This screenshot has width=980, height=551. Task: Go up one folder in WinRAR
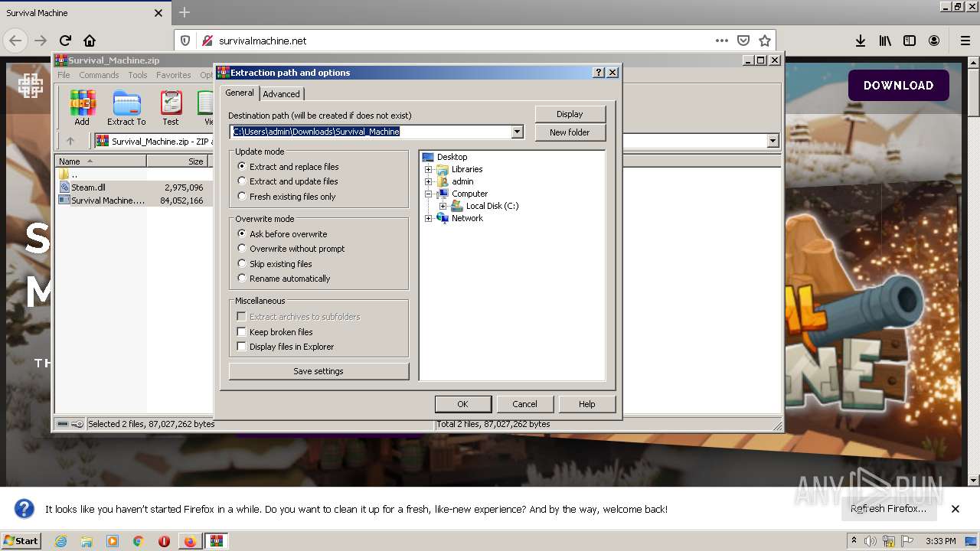[x=70, y=141]
